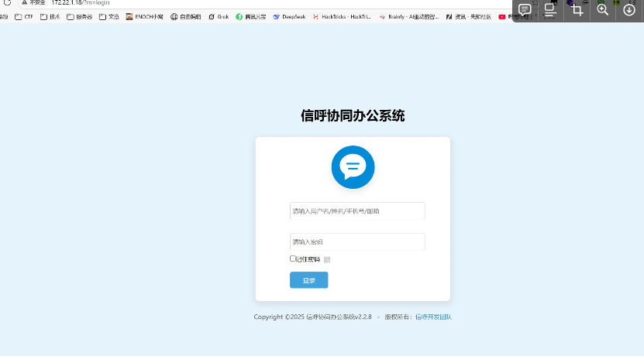Click the address bar URL 172.22.1.18
This screenshot has height=356, width=644.
(x=81, y=2)
